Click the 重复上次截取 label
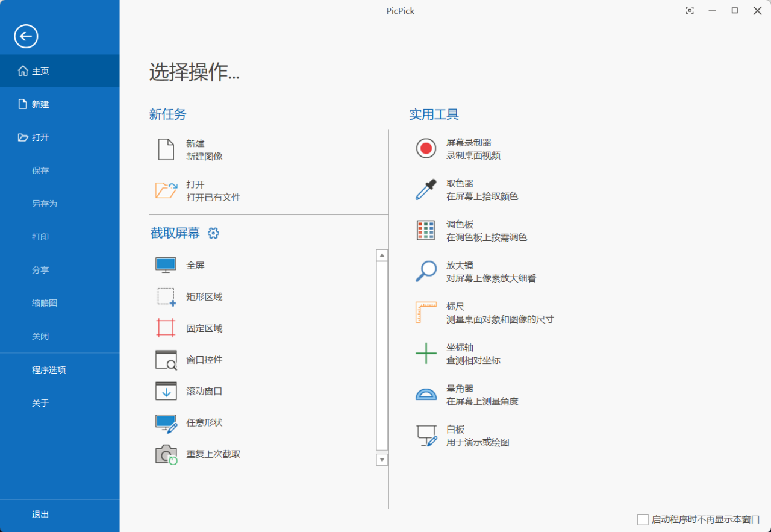The image size is (771, 532). pyautogui.click(x=213, y=454)
